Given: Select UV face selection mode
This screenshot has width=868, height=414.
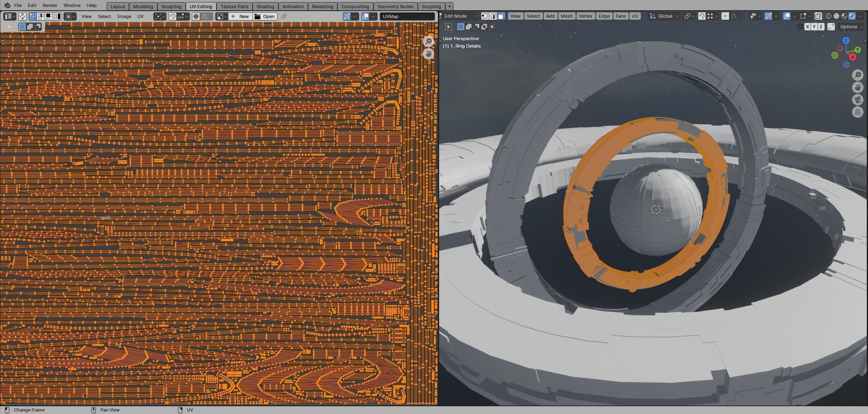Looking at the screenshot, I should 49,16.
